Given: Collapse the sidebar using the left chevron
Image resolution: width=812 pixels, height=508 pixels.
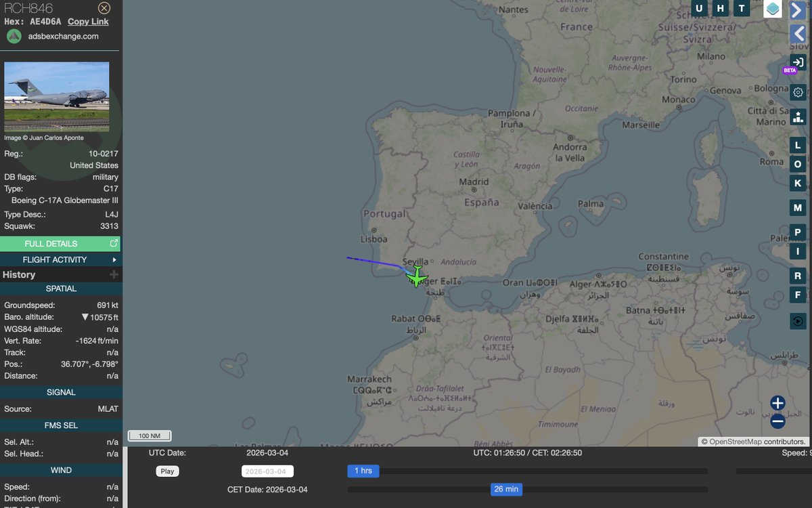Looking at the screenshot, I should tap(797, 33).
